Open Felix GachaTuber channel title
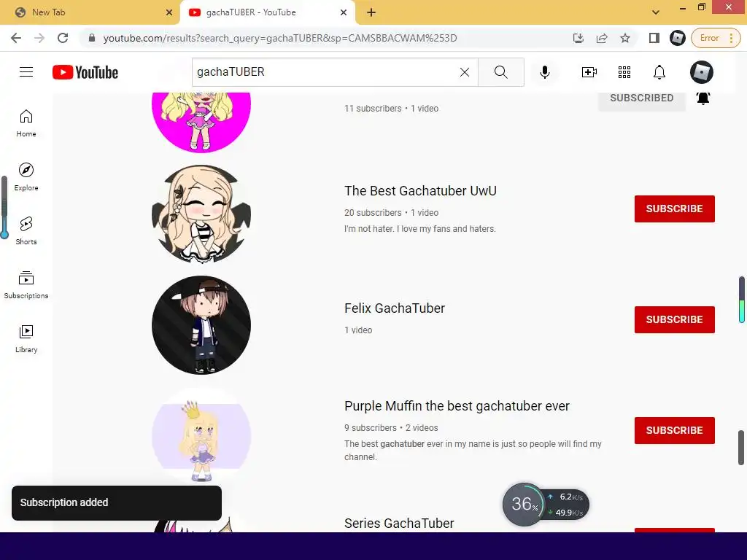The height and width of the screenshot is (560, 747). point(395,308)
